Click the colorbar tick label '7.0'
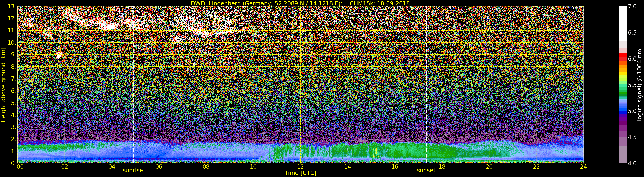Image resolution: width=644 pixels, height=177 pixels. (632, 6)
